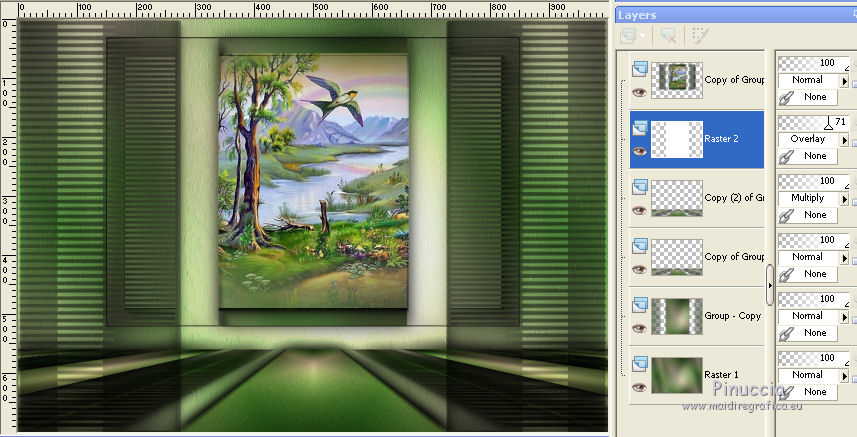Click opacity slider of topmost Copy of Group
Viewport: 857px width, 437px height.
pyautogui.click(x=814, y=63)
